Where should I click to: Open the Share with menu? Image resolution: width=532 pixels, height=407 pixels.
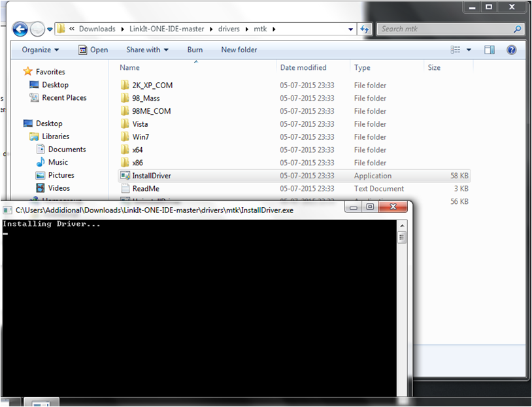tap(147, 50)
